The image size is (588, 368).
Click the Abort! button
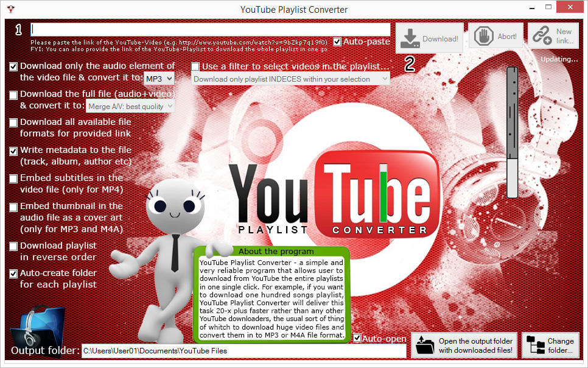495,36
